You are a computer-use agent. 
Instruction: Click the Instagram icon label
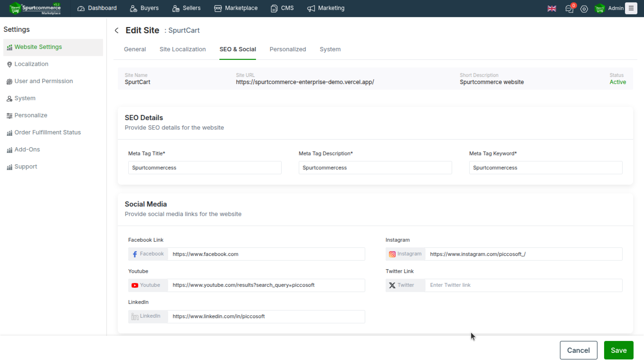point(405,254)
